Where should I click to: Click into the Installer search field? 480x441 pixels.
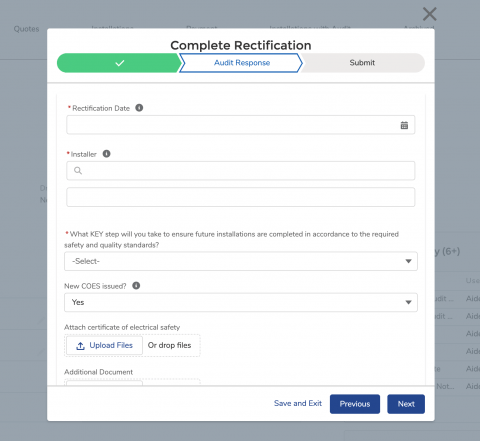coord(241,171)
